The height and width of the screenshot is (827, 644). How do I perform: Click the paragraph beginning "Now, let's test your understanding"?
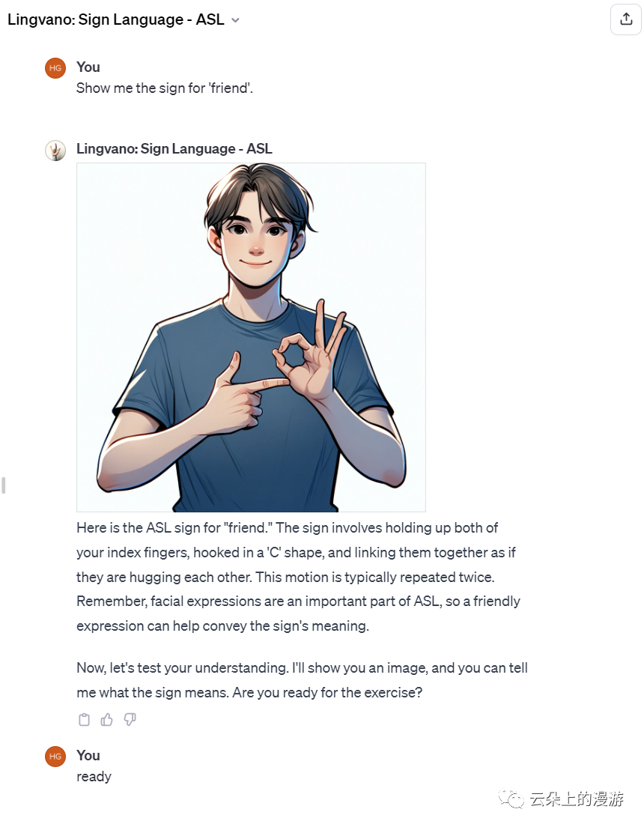click(x=303, y=680)
